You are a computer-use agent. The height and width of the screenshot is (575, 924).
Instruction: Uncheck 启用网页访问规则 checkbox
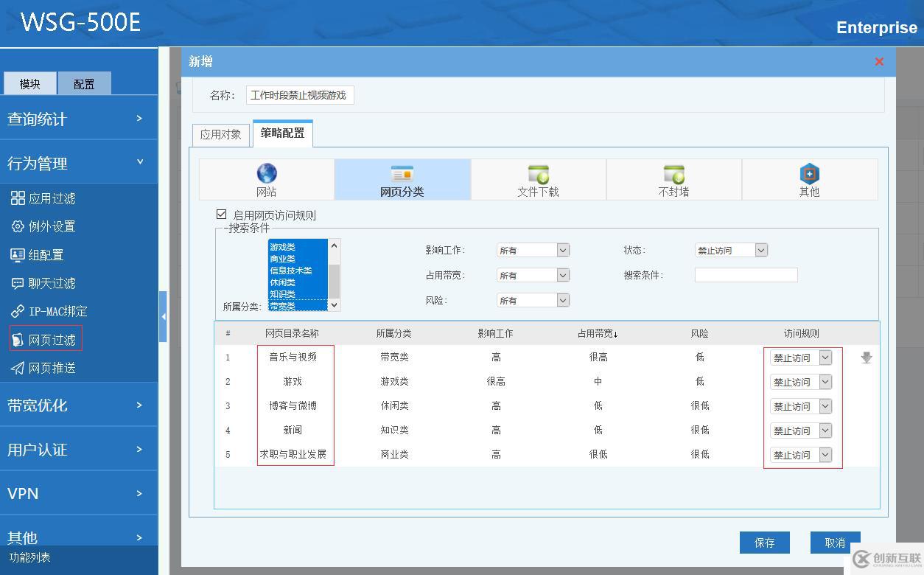click(220, 214)
